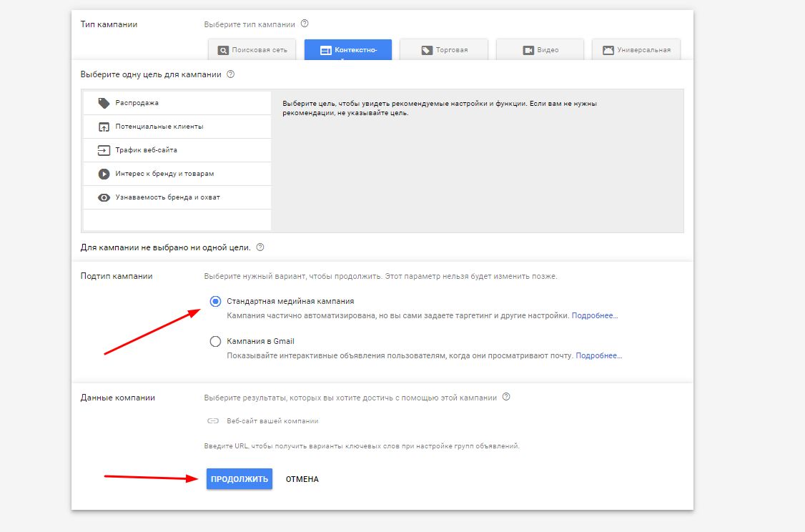Image resolution: width=805 pixels, height=532 pixels.
Task: Click the 'Введите URL, чтобы получить варианты' hint
Action: [362, 445]
